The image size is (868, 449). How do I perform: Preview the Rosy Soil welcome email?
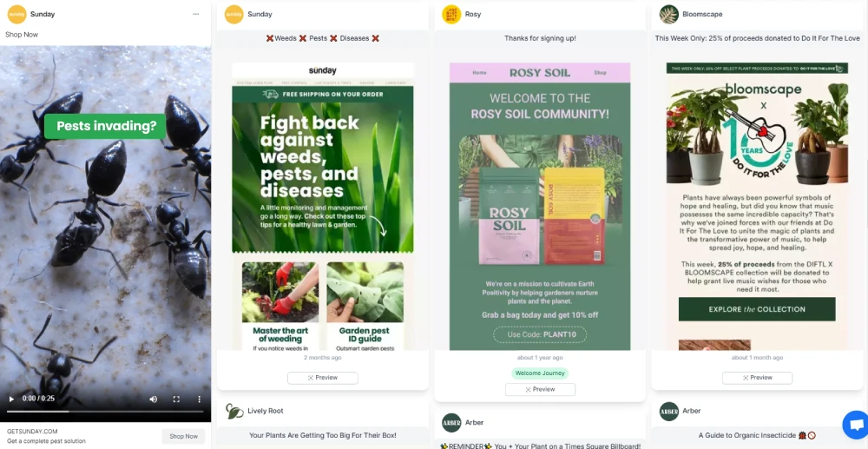point(540,389)
